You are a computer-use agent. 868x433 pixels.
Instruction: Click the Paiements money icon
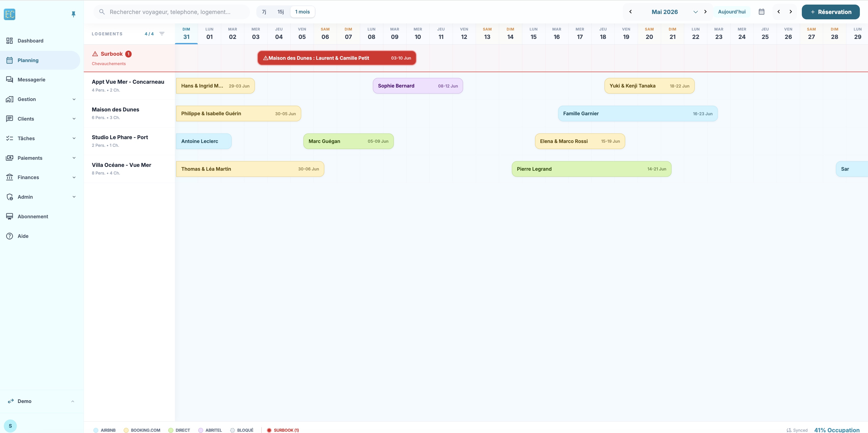click(x=9, y=158)
